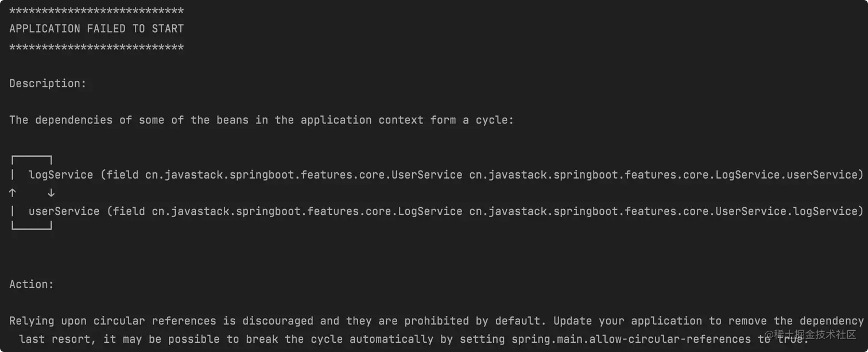Click the spring.main.allow-circular-references property
The height and width of the screenshot is (352, 868).
[631, 339]
